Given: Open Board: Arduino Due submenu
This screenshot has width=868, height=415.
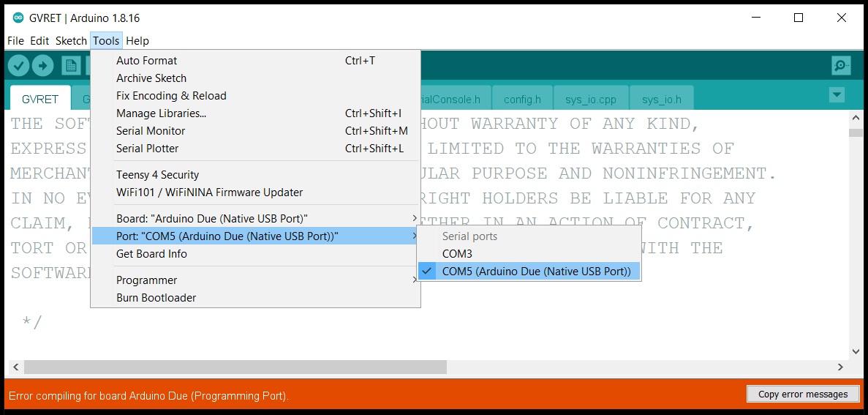Looking at the screenshot, I should click(255, 218).
